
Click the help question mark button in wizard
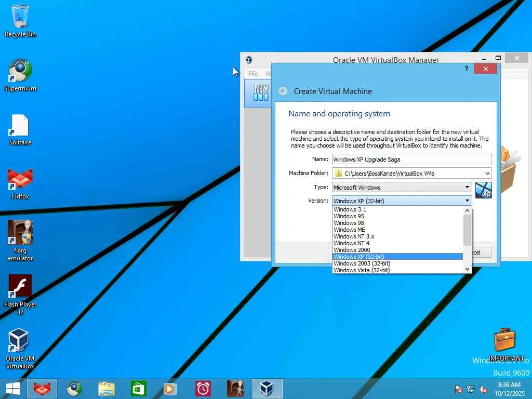click(467, 69)
